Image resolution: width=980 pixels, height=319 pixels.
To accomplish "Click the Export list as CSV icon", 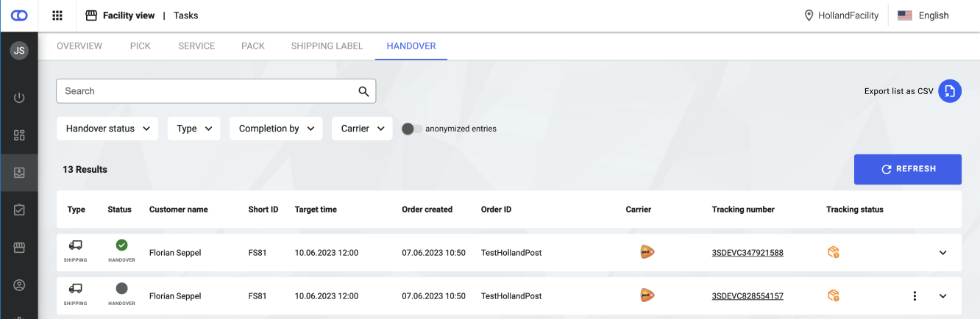I will [x=949, y=91].
